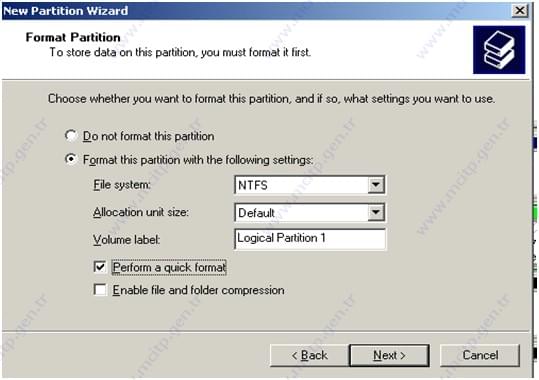Open the File system dropdown arrow
The width and height of the screenshot is (539, 380).
click(x=376, y=185)
